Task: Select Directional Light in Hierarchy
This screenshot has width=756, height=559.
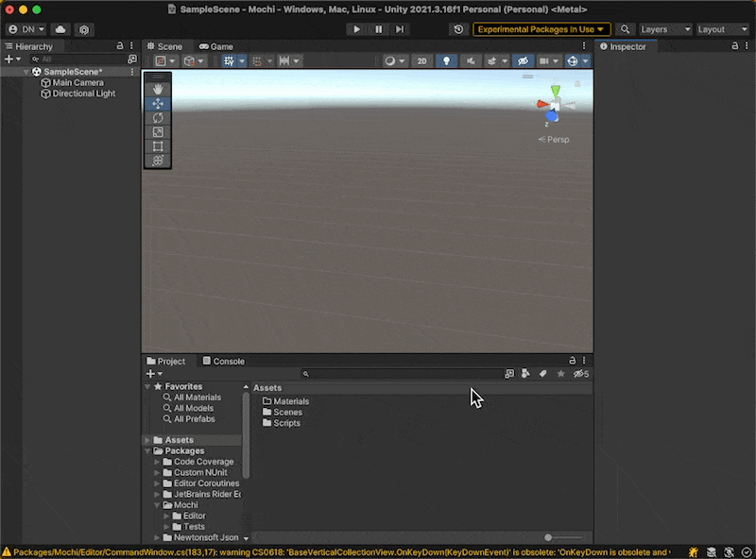Action: click(x=83, y=93)
